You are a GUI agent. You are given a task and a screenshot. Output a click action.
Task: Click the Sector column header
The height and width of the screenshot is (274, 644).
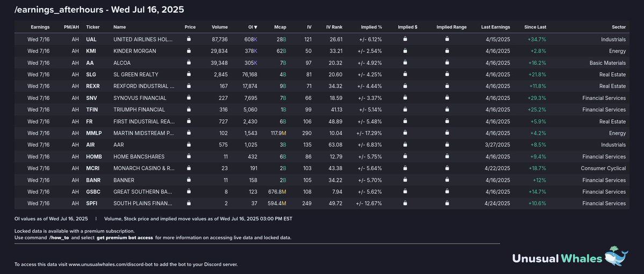[x=619, y=27]
